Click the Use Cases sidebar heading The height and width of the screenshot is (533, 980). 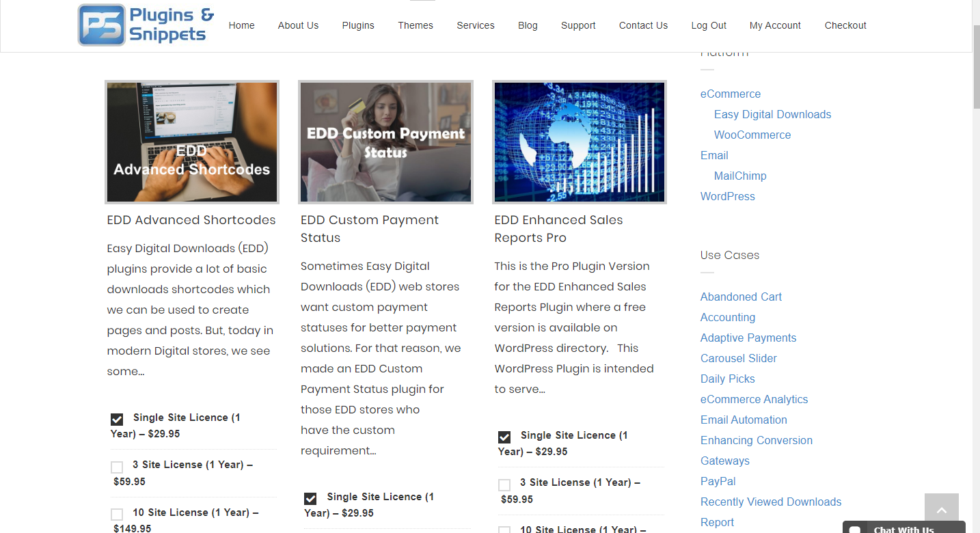[730, 255]
